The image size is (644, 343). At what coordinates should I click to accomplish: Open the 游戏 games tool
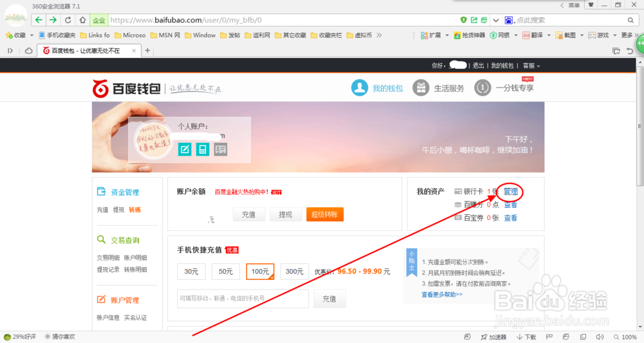click(598, 35)
